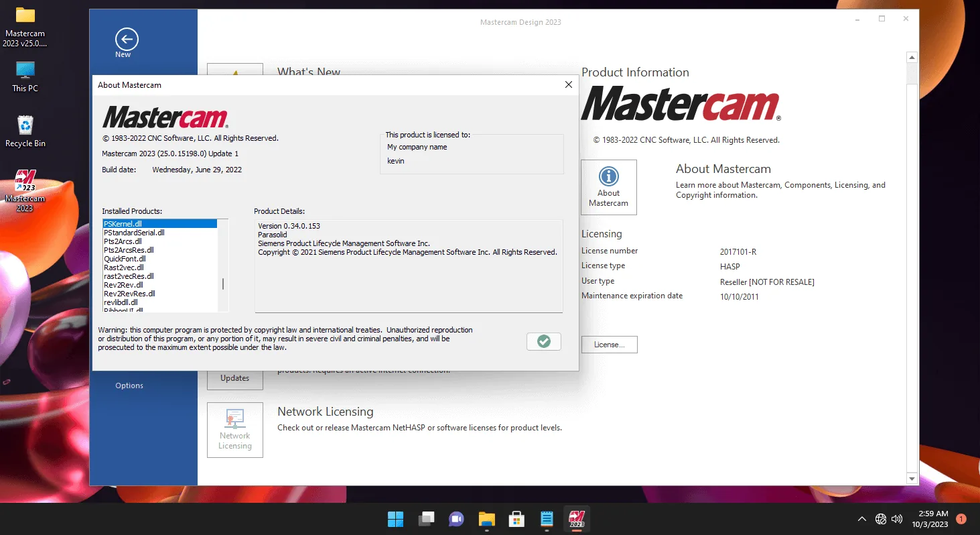
Task: Open the volume tray icon
Action: [x=897, y=519]
